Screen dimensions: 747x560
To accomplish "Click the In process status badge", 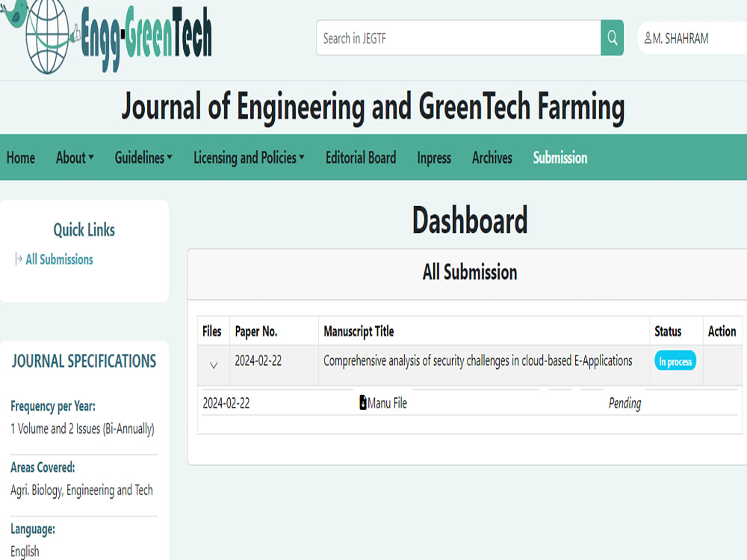I will click(675, 361).
